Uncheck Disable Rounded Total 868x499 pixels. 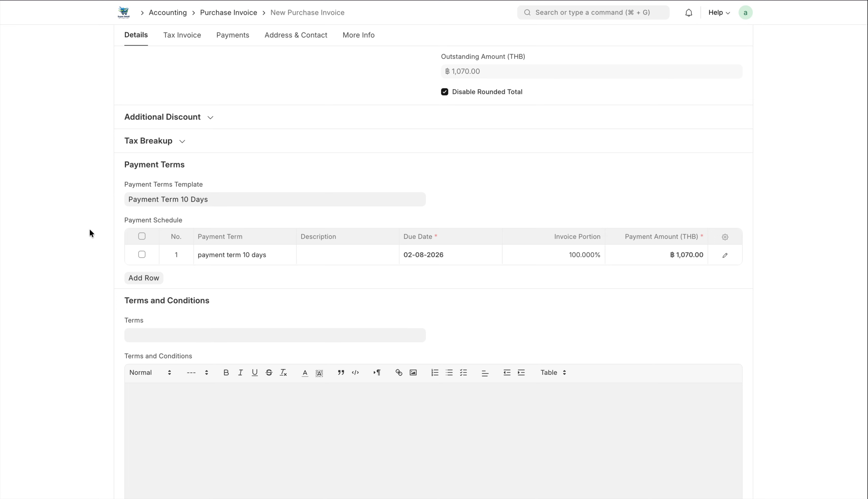tap(444, 92)
